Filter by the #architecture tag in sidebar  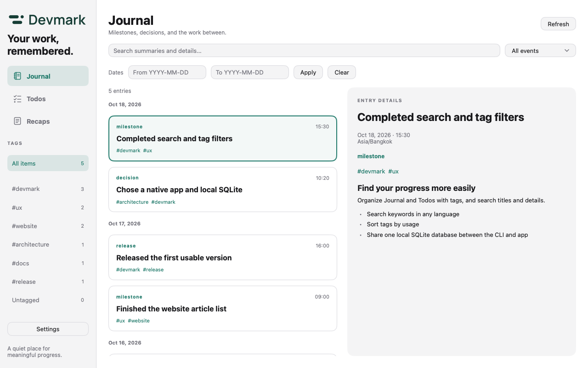[48, 244]
